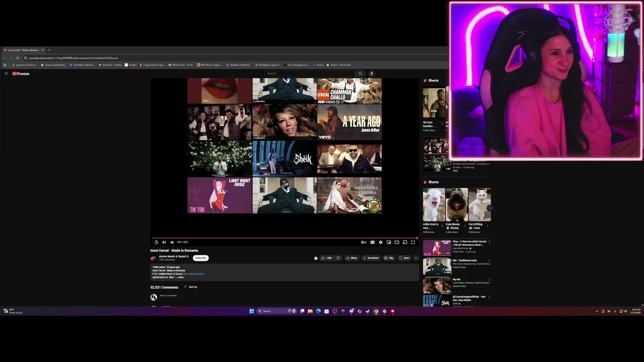Subscribe to Amma Music & Sound
This screenshot has width=644, height=362.
click(x=201, y=258)
